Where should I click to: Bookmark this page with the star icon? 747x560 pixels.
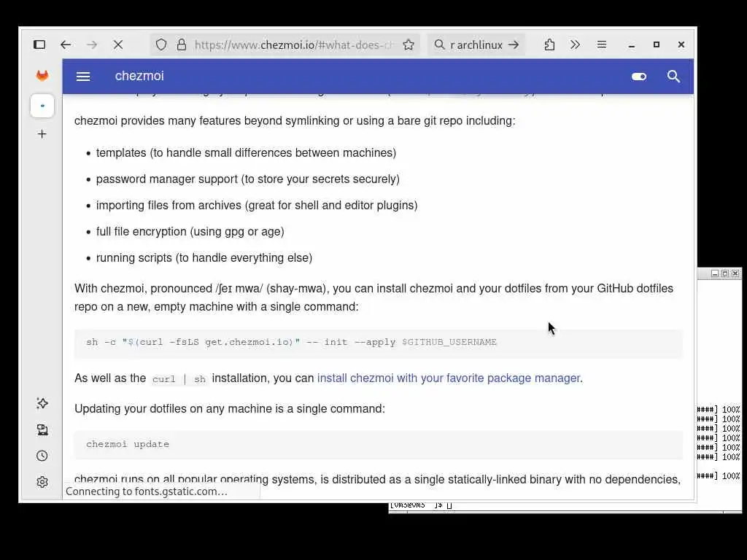pos(409,44)
